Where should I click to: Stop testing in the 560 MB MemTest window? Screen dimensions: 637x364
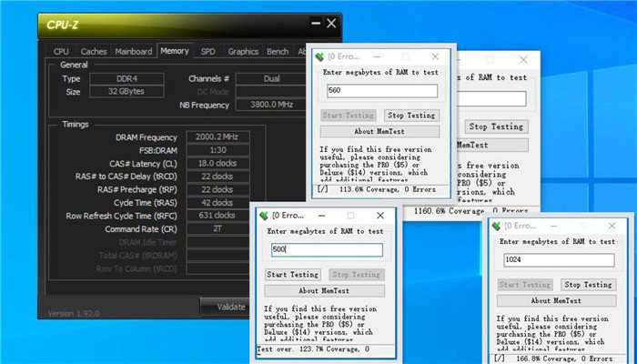point(411,116)
